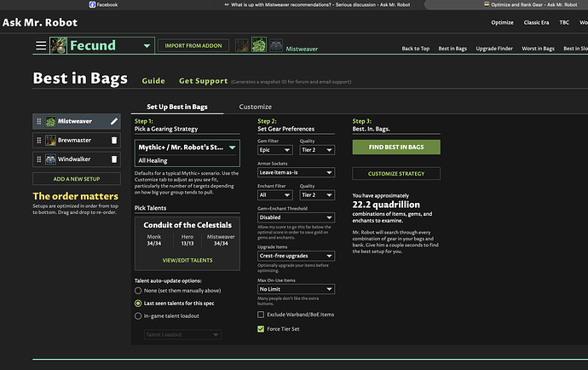Image resolution: width=588 pixels, height=370 pixels.
Task: Open Max On-Use Items No Limit dropdown
Action: [296, 289]
